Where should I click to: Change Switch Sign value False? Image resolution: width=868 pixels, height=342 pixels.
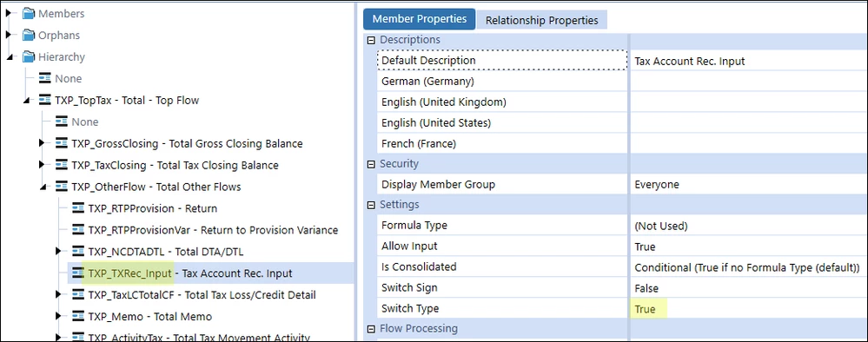point(749,288)
